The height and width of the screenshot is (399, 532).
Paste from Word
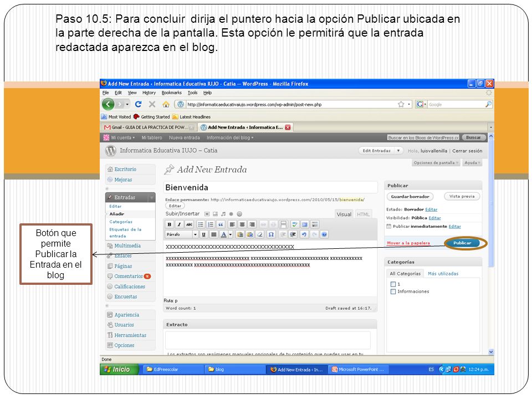click(250, 234)
